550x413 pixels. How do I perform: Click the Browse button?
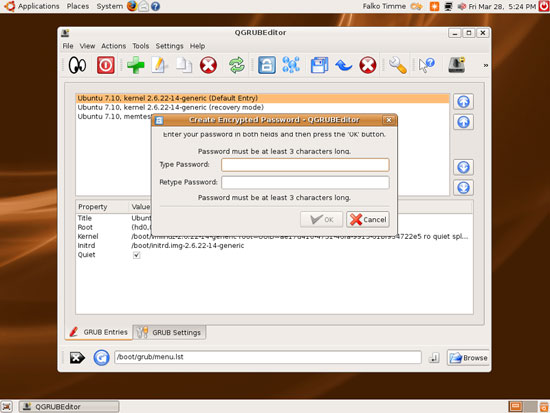468,358
